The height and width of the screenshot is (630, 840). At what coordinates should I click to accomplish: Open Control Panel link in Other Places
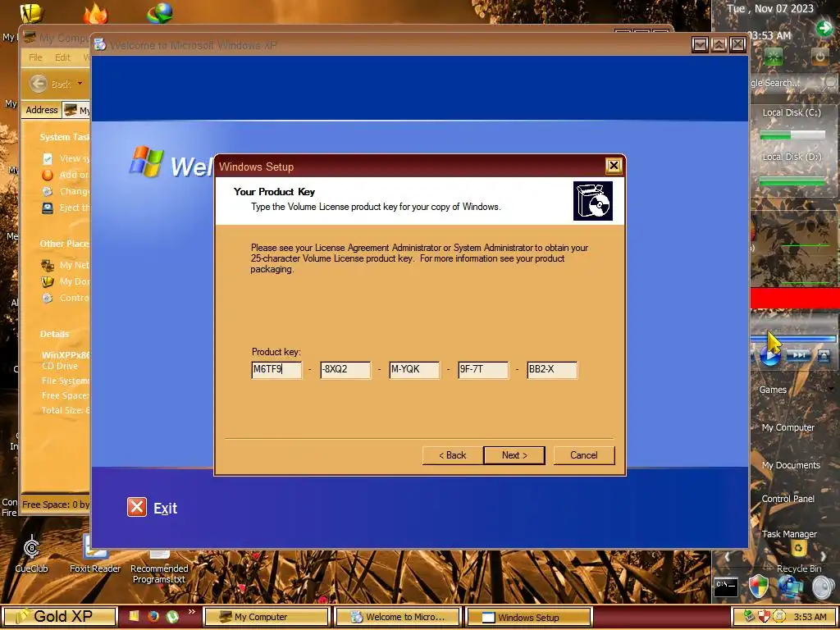point(65,298)
